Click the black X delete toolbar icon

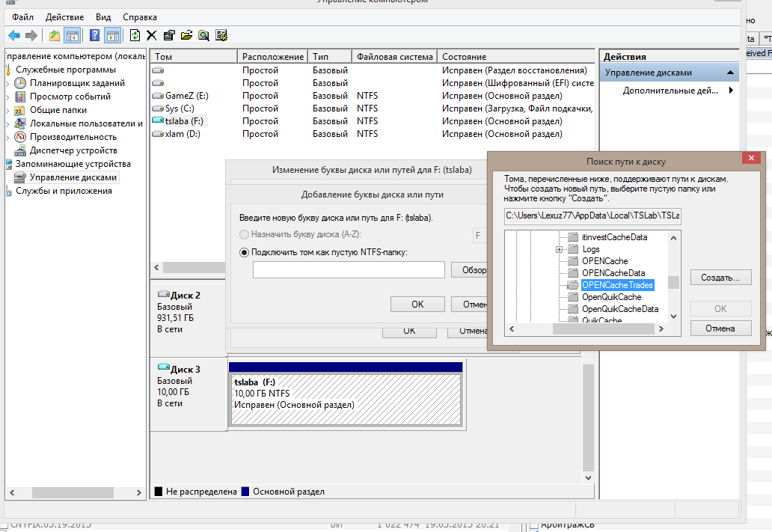point(152,35)
